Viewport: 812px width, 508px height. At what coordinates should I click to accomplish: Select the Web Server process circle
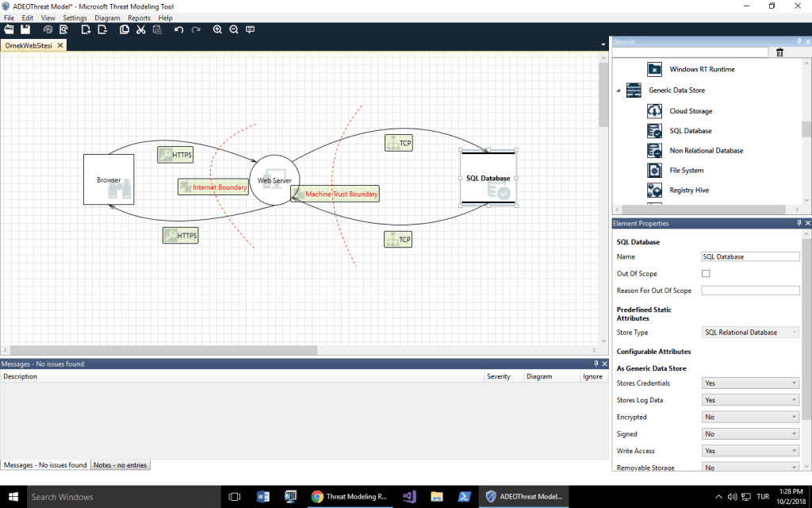[274, 180]
